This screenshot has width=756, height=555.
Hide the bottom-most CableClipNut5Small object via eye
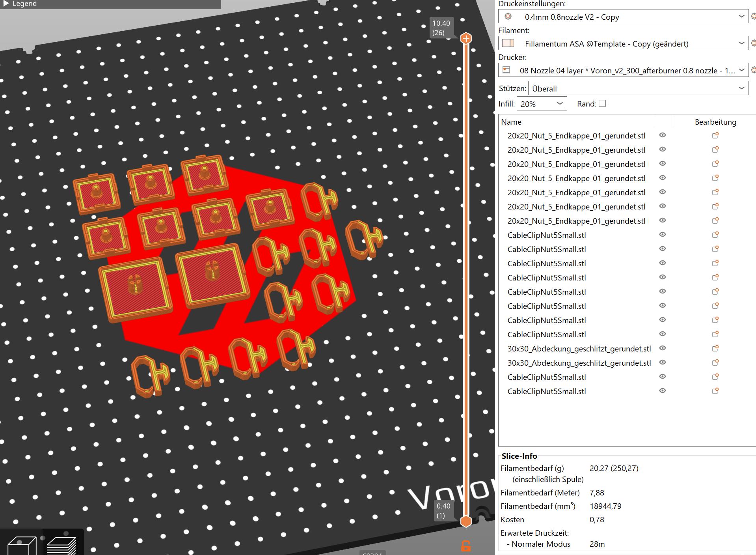663,391
